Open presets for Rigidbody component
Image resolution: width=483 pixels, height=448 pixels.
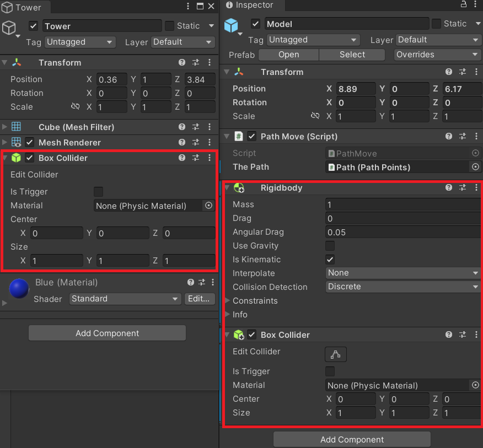click(463, 187)
